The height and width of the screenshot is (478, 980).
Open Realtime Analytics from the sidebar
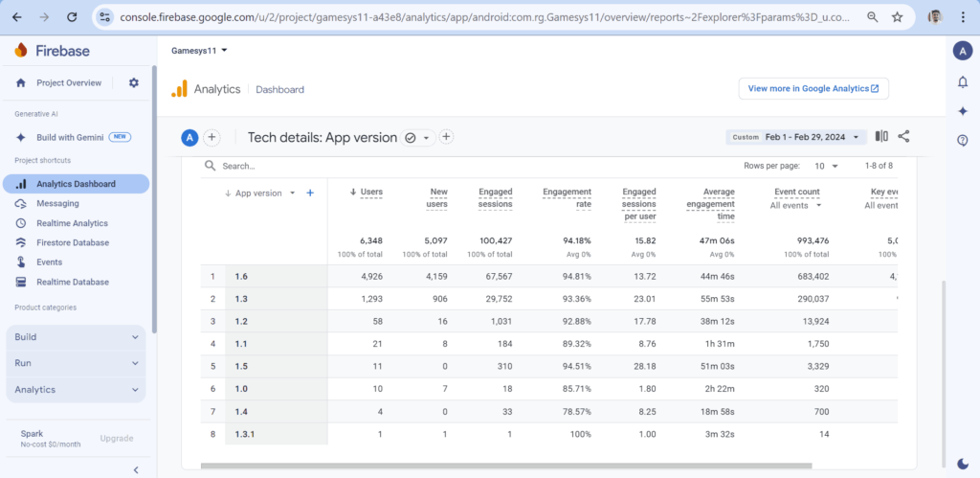point(72,223)
